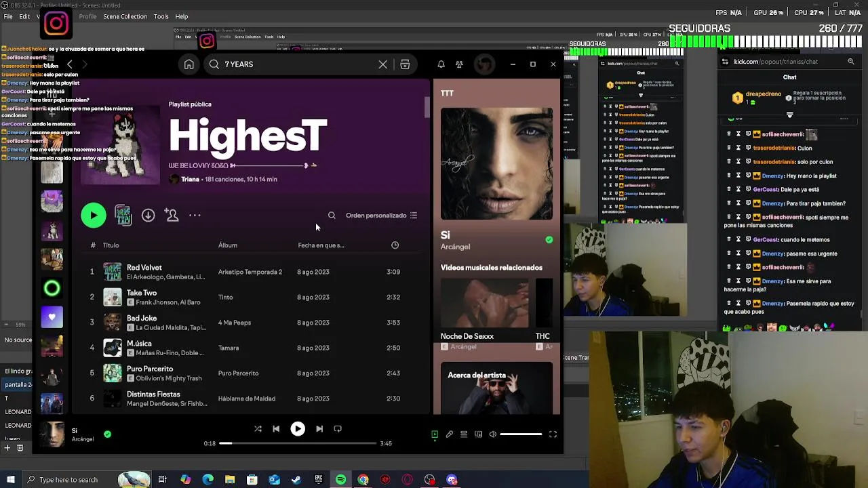Click the '7 YEARS' search field
The image size is (868, 488).
coord(298,64)
